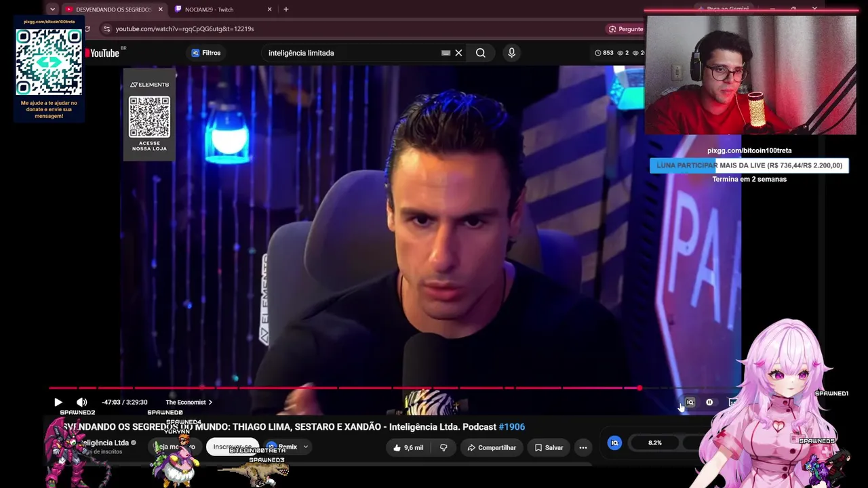Click the Elements 'Acesse nossa loja' QR card

coord(149,115)
